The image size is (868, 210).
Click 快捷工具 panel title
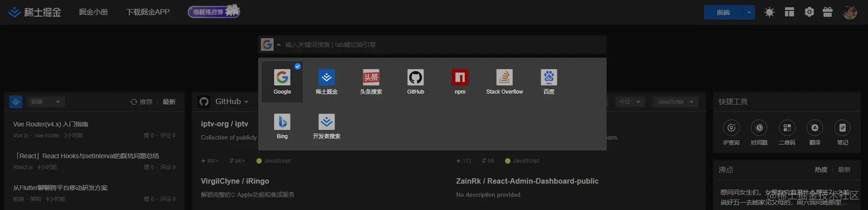tap(733, 102)
